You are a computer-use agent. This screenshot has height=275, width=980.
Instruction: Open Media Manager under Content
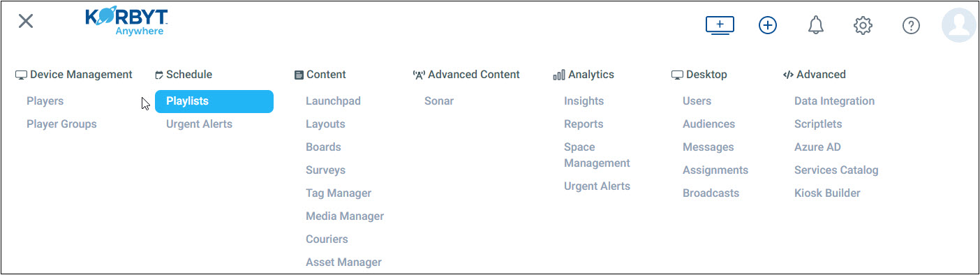coord(345,216)
